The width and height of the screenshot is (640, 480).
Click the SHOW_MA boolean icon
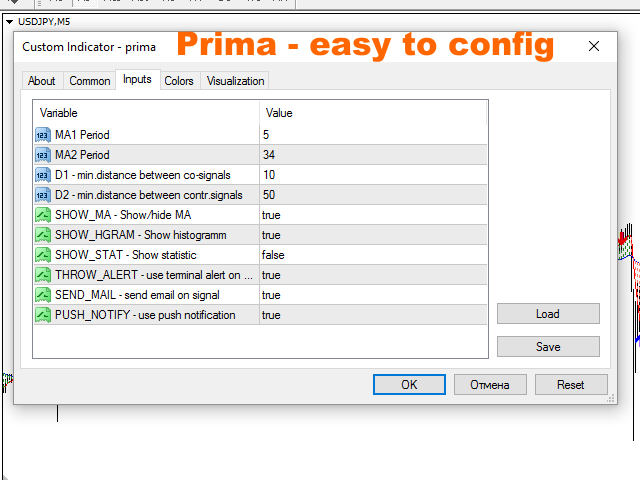(43, 215)
